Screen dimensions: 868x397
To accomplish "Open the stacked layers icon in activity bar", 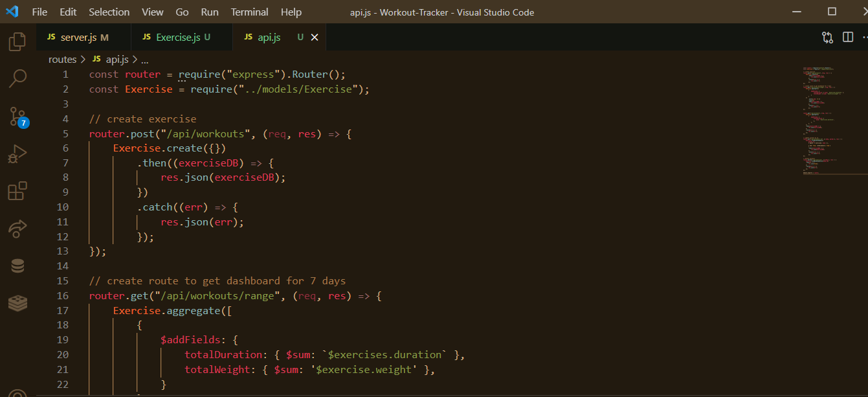I will [x=17, y=302].
